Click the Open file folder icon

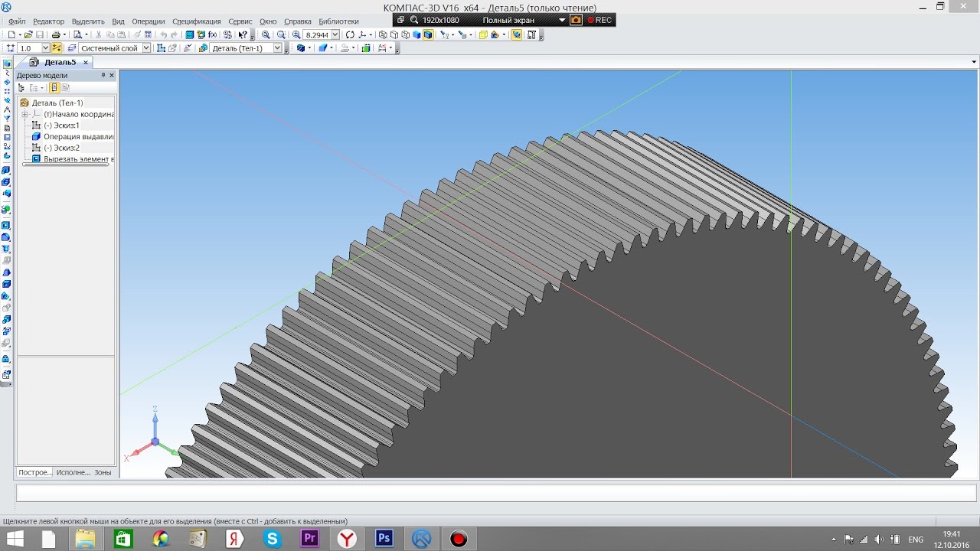click(x=28, y=34)
